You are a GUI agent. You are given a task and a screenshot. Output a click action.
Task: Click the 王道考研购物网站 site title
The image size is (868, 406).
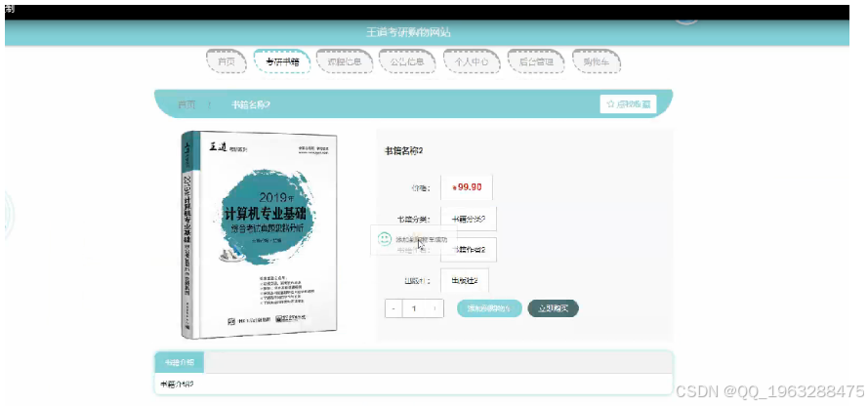click(408, 32)
